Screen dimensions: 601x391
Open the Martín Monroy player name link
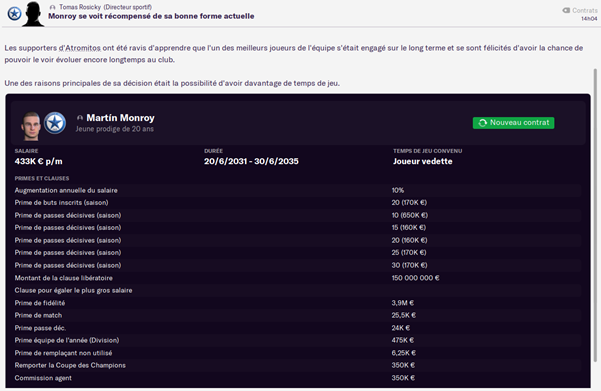click(x=120, y=118)
